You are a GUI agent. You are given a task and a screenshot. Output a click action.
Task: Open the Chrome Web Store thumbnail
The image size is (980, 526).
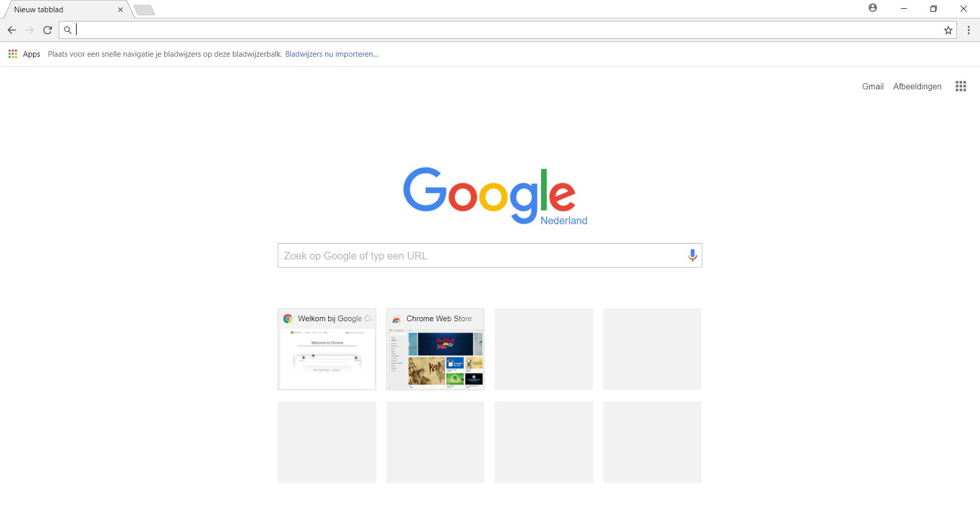(435, 349)
